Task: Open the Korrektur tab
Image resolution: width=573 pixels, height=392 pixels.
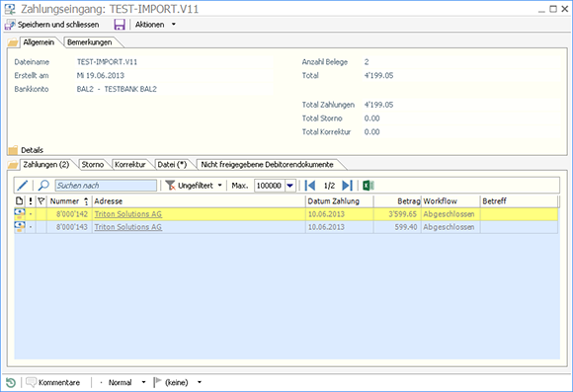Action: coord(129,165)
